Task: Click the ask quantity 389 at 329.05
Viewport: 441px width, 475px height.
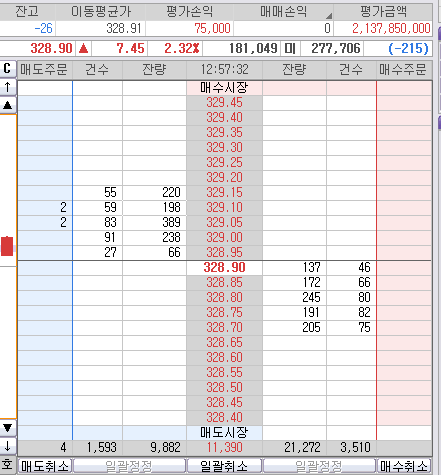Action: pos(171,223)
